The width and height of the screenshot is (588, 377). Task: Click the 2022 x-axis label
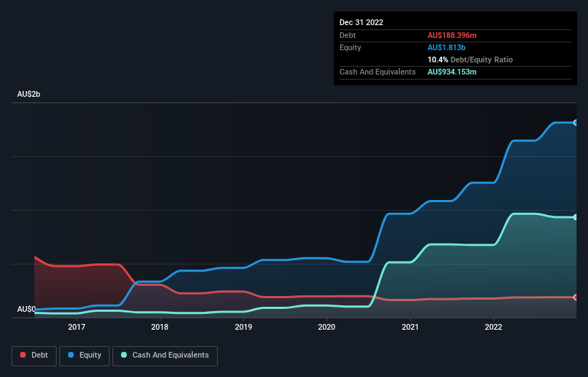(x=493, y=327)
